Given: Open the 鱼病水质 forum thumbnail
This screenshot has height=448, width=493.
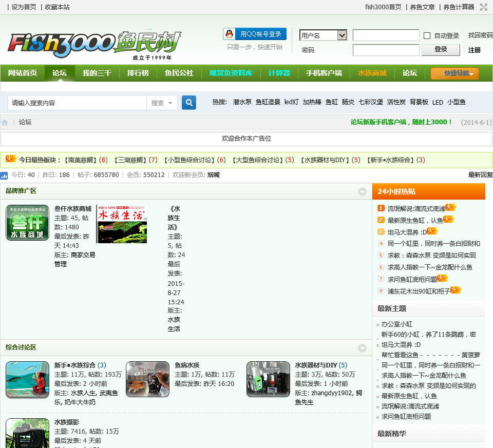Looking at the screenshot, I should click(x=147, y=380).
